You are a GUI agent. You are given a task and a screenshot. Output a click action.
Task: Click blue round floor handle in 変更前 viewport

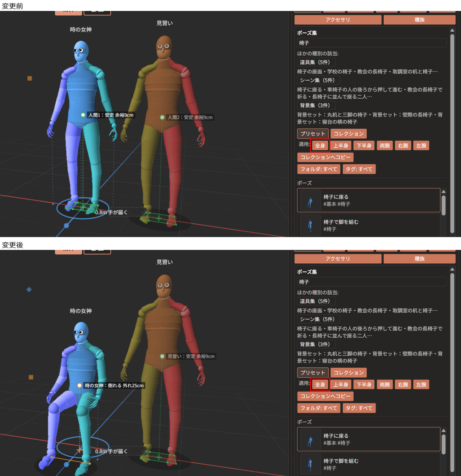tap(66, 225)
